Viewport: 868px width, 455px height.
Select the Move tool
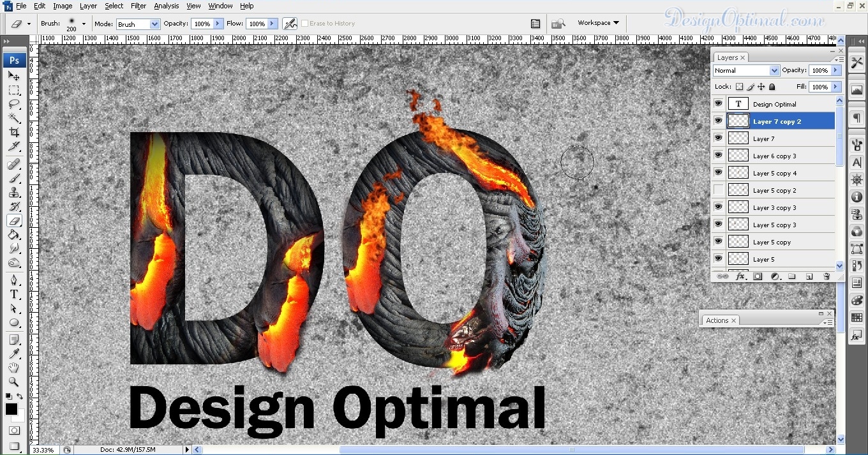pos(14,76)
